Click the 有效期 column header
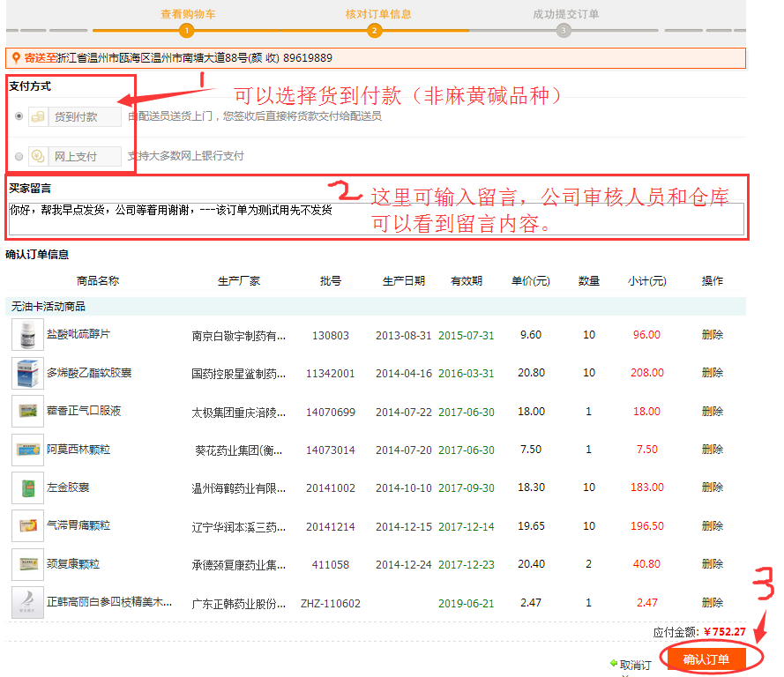The width and height of the screenshot is (784, 677). click(467, 281)
